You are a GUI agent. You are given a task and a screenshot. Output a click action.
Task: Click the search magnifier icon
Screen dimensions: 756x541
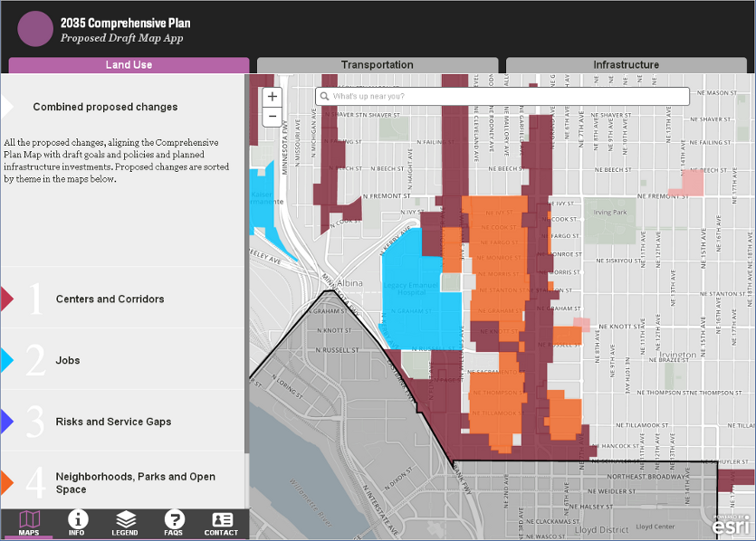[324, 96]
